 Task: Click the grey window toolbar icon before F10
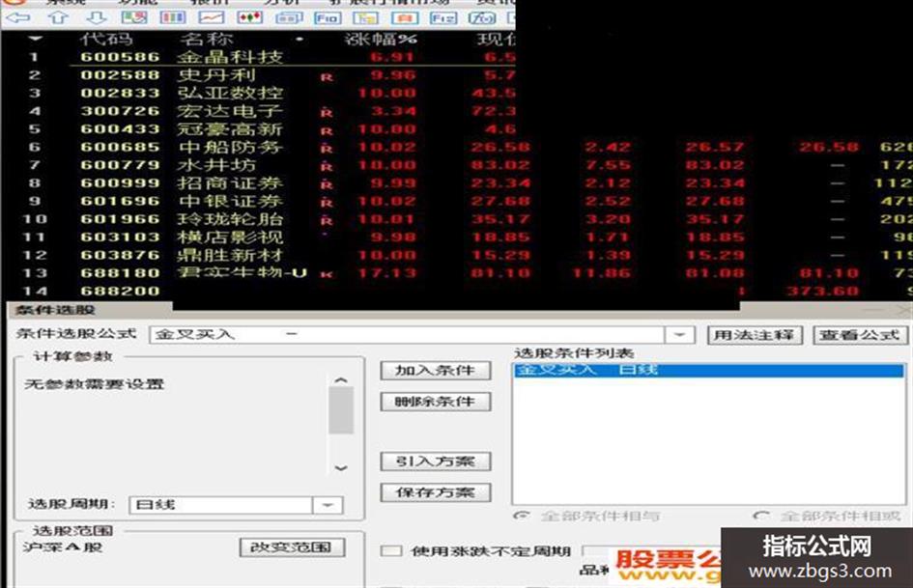289,18
